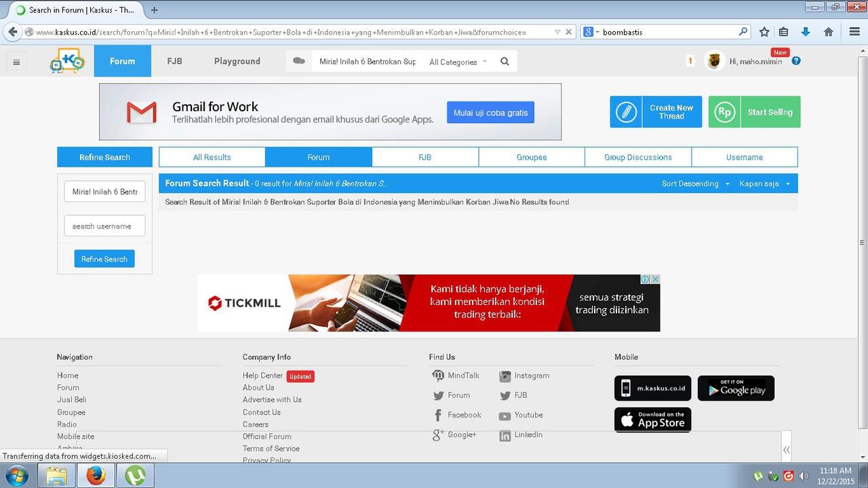The image size is (868, 488).
Task: Switch to the Groupee results tab
Action: tap(532, 157)
